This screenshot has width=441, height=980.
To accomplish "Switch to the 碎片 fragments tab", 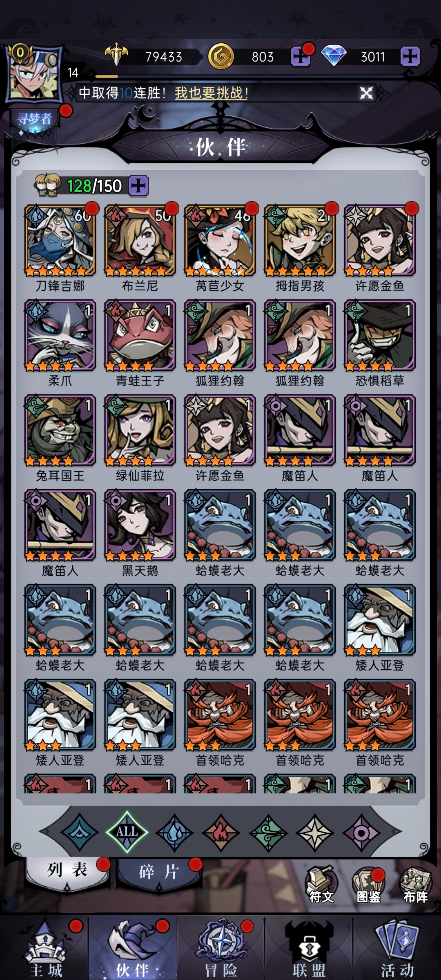I will (x=159, y=872).
